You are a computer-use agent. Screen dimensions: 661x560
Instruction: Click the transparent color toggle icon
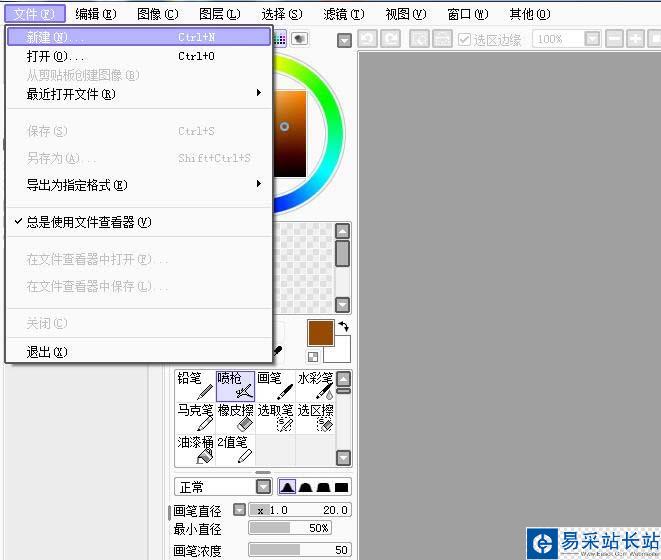coord(313,357)
